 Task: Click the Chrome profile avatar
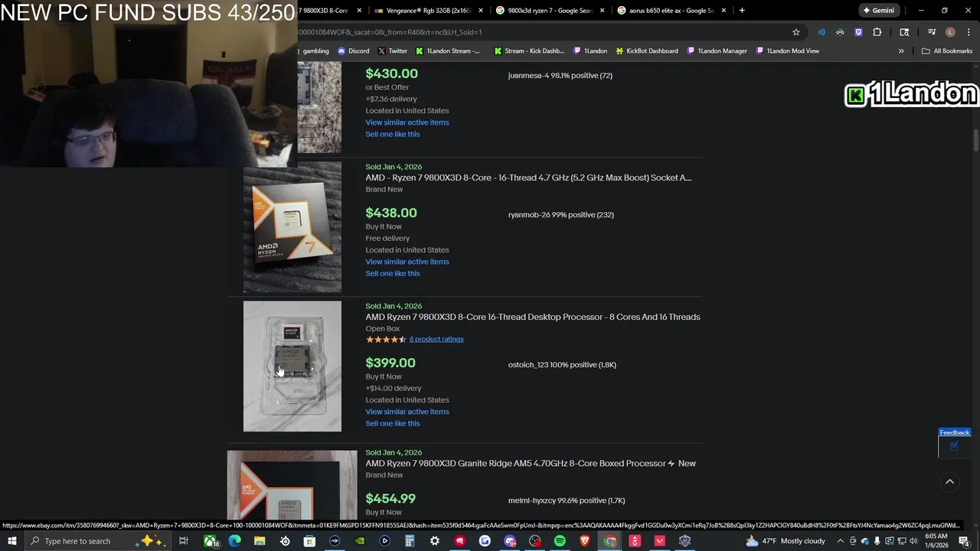coord(950,32)
